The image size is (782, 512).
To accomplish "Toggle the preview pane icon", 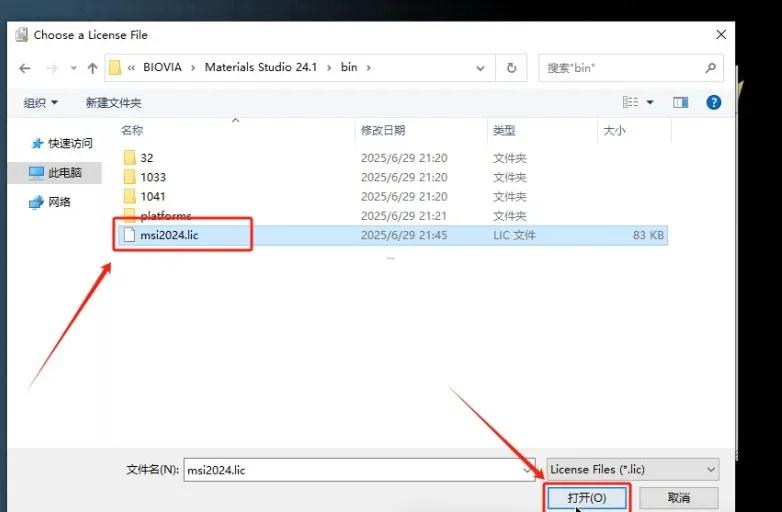I will (x=681, y=102).
